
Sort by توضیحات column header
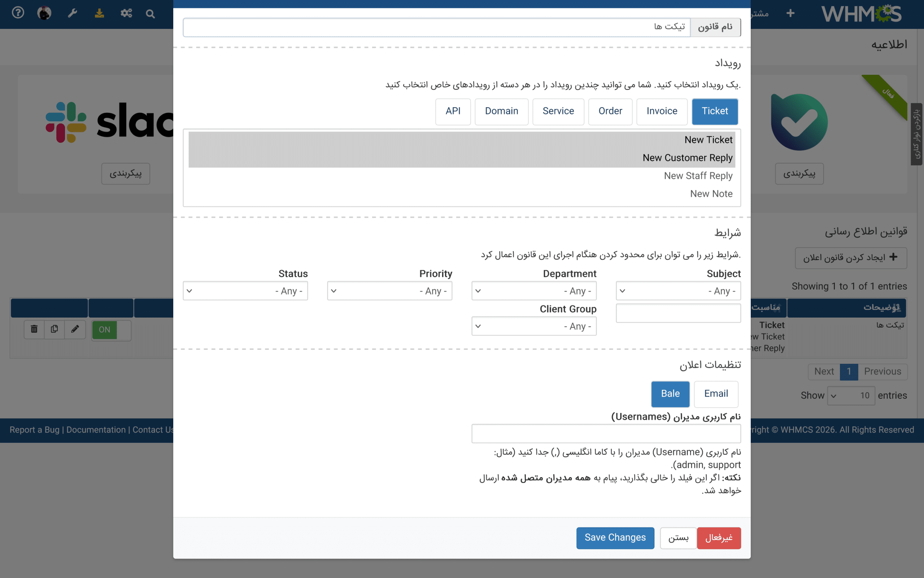point(846,307)
